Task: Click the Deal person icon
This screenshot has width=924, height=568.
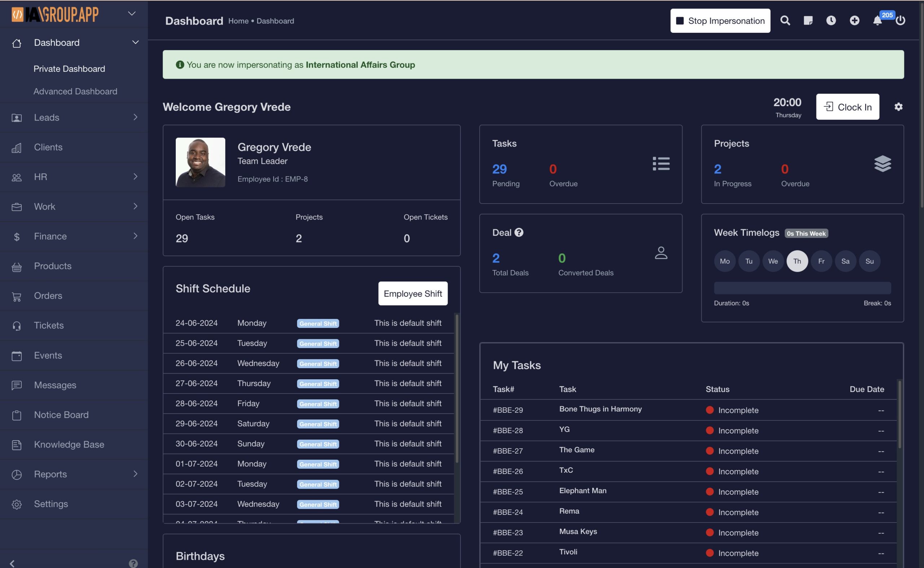Action: pos(661,253)
